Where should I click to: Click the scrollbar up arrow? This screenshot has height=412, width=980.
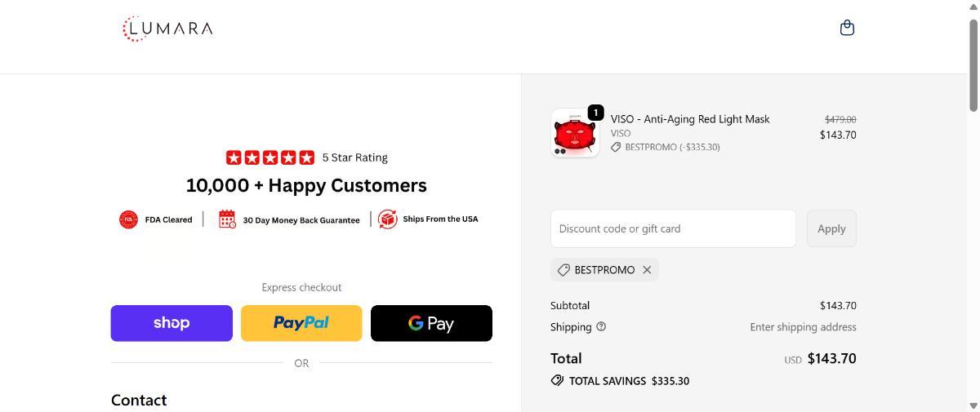click(973, 7)
